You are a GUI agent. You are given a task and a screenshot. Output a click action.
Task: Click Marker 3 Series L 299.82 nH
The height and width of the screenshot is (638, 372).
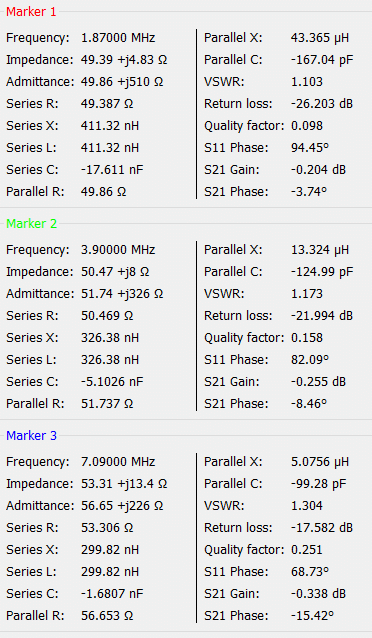(x=109, y=572)
